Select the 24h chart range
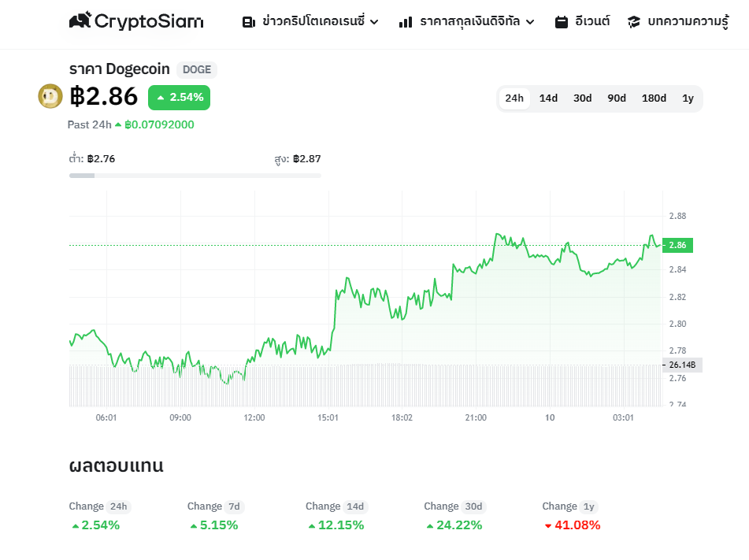Screen dimensions: 749x560 coord(514,98)
